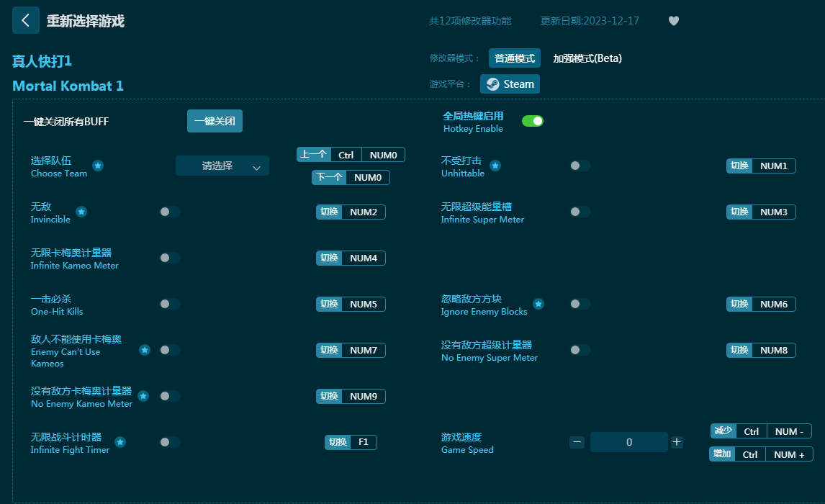Click the star beside Enemy Can't Use Kameos

click(145, 350)
